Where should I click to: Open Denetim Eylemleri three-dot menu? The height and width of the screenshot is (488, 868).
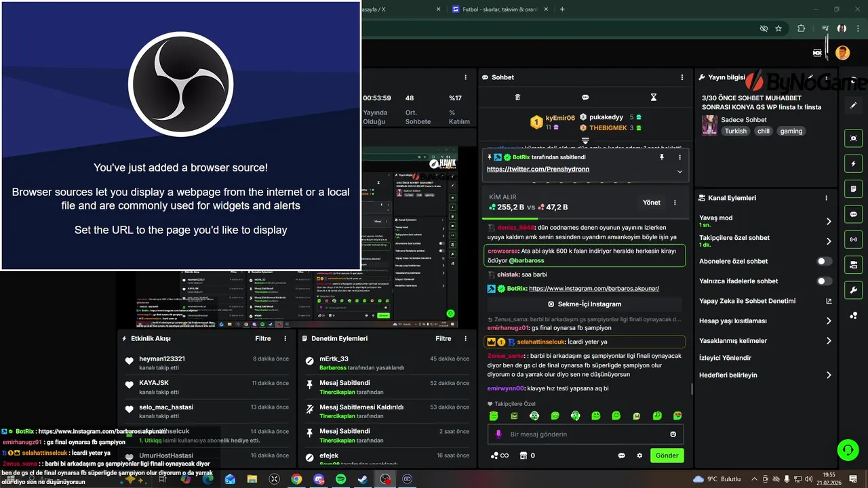tap(466, 338)
